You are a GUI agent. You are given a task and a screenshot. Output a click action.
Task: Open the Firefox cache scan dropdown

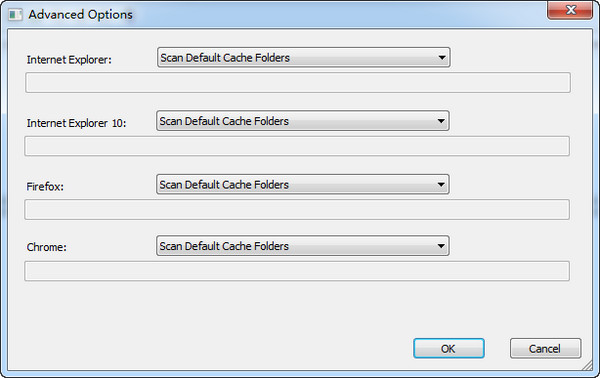(303, 184)
